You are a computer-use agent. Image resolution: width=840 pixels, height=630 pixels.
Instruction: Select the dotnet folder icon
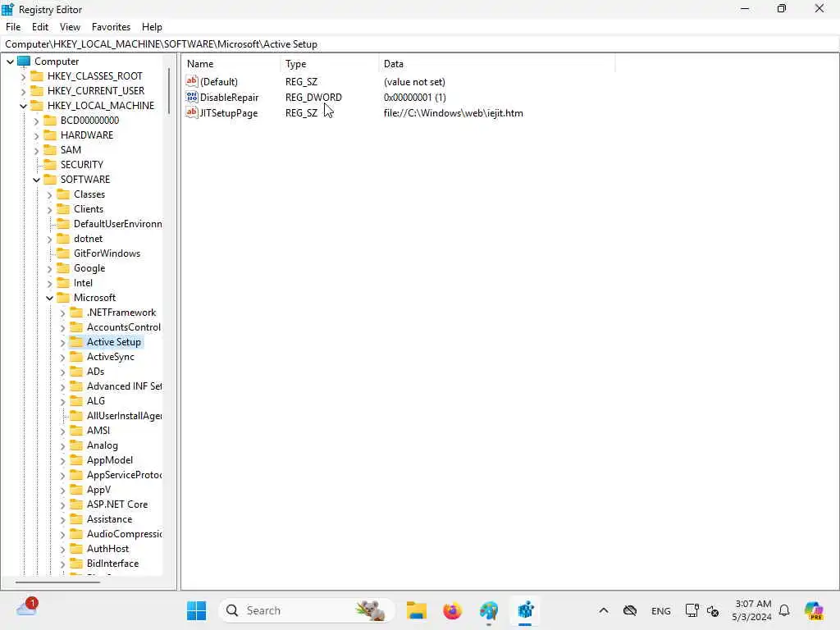(63, 239)
